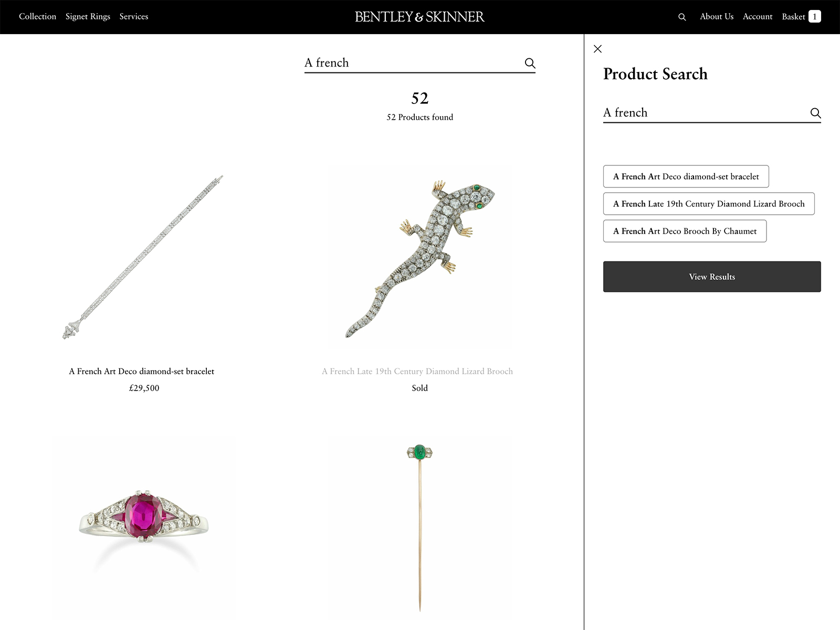Screen dimensions: 840x630
Task: Open the Account page
Action: click(757, 16)
